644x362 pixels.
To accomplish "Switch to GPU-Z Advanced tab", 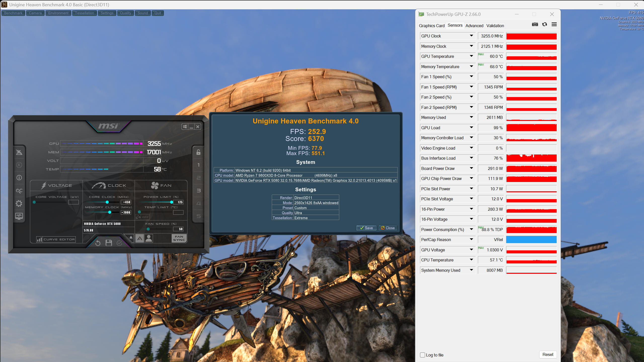I will 474,26.
